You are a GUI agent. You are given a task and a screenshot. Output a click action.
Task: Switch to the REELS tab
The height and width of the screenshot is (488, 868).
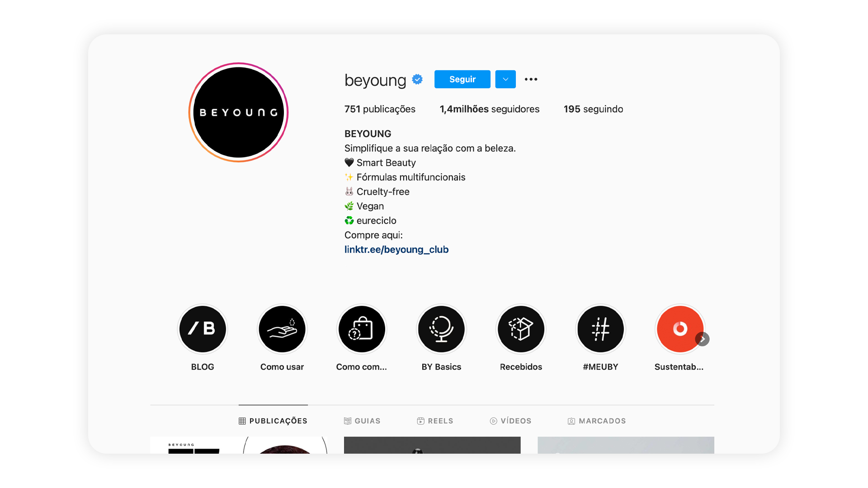(x=435, y=421)
